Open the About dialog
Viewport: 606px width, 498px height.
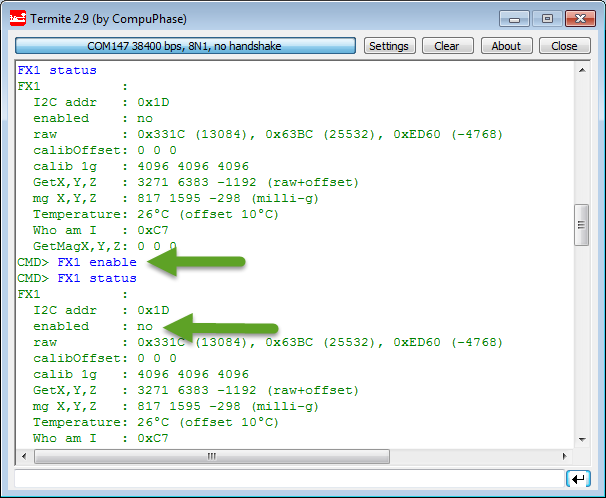pos(506,46)
